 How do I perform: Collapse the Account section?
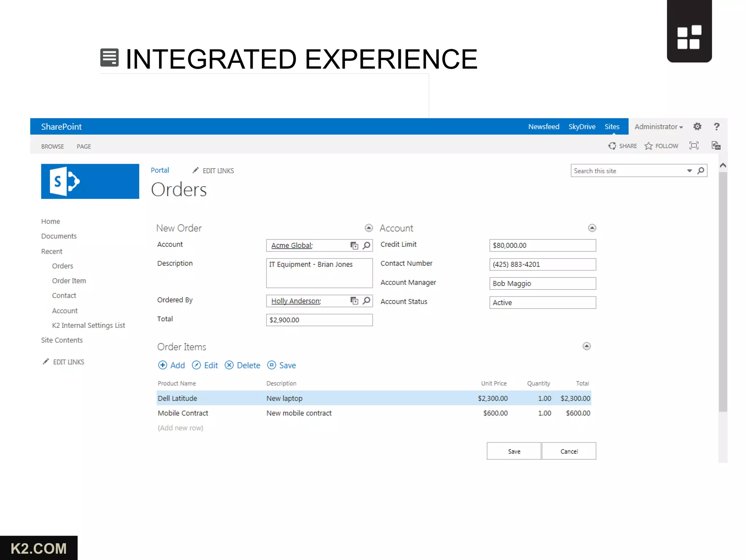(592, 228)
